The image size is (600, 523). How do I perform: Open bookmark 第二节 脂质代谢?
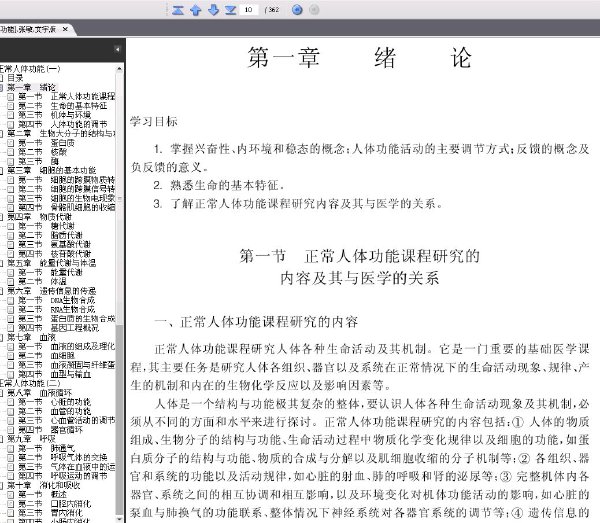click(x=50, y=235)
